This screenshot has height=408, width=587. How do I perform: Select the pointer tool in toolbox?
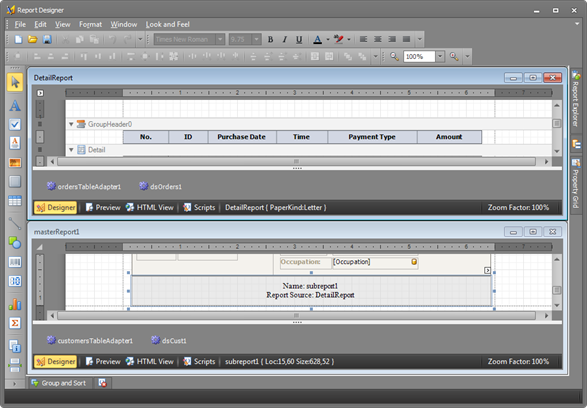[x=15, y=82]
